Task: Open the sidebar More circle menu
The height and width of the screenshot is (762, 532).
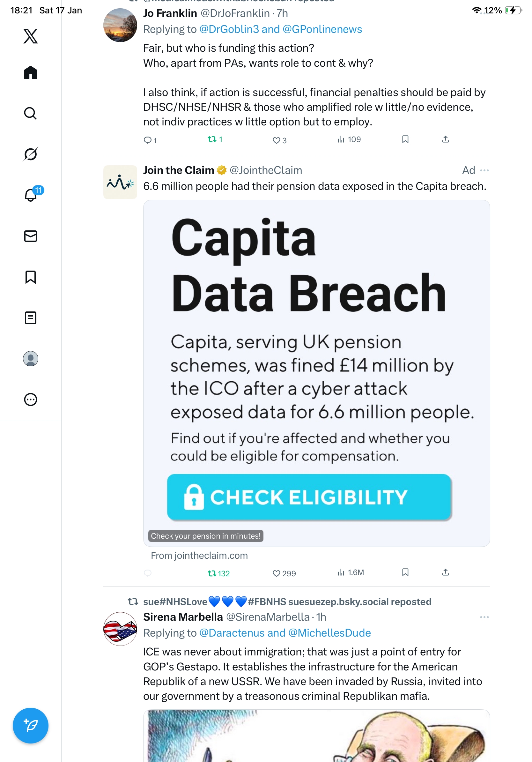Action: [31, 399]
